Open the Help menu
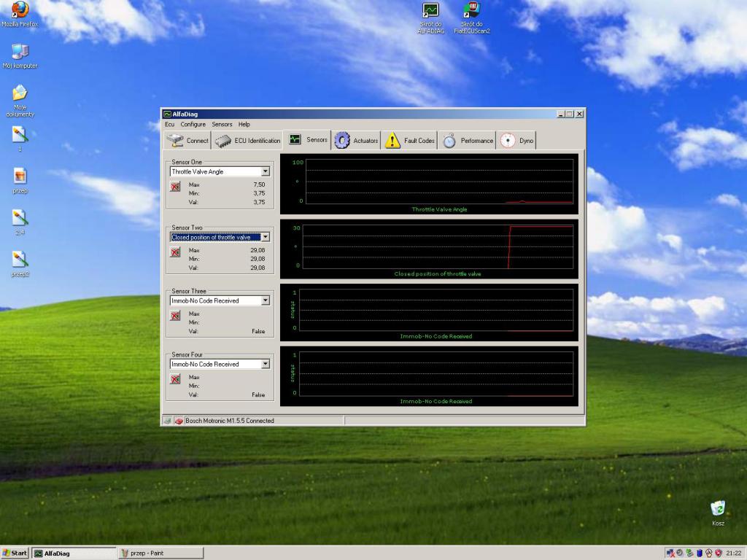747x560 pixels. click(244, 124)
